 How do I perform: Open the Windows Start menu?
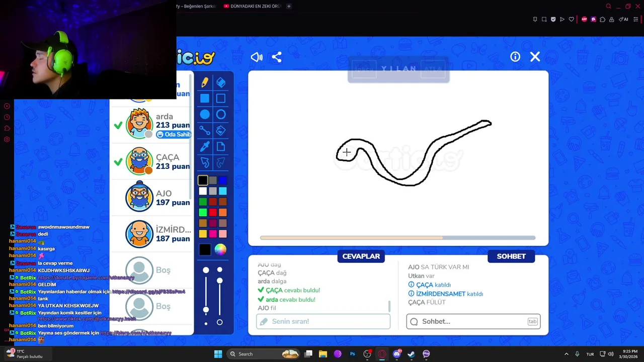pyautogui.click(x=218, y=354)
